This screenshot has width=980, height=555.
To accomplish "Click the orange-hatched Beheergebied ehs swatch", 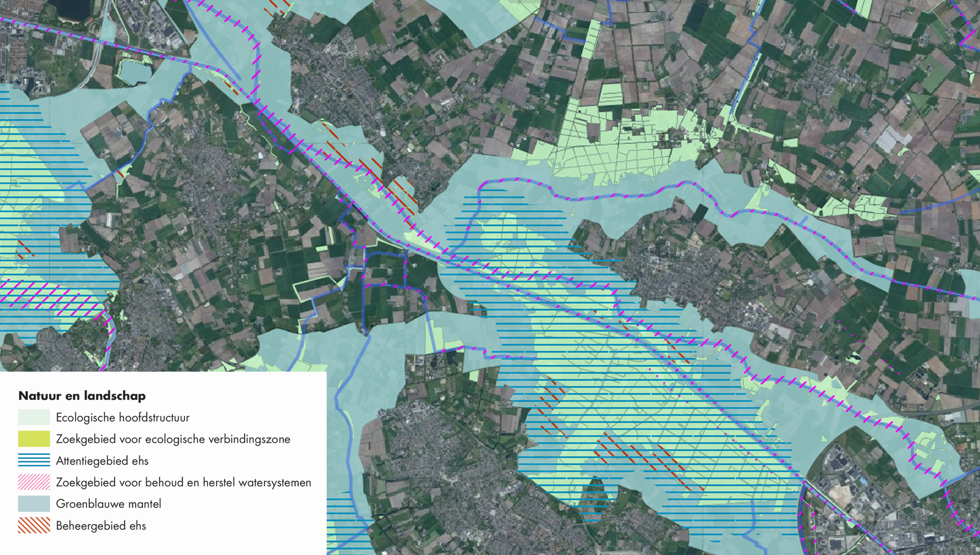I will click(34, 525).
